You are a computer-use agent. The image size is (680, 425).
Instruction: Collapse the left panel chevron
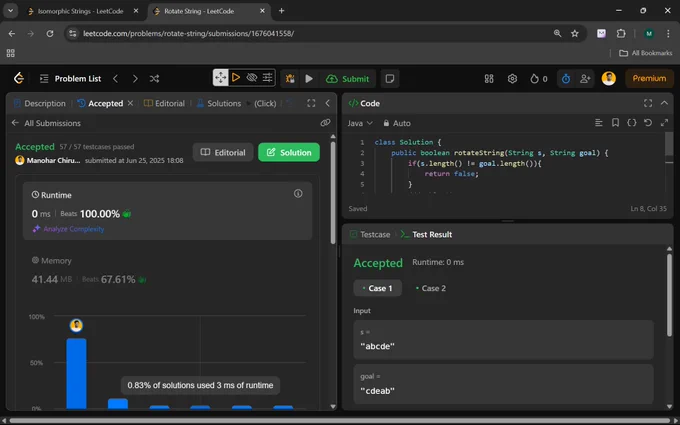(x=327, y=103)
